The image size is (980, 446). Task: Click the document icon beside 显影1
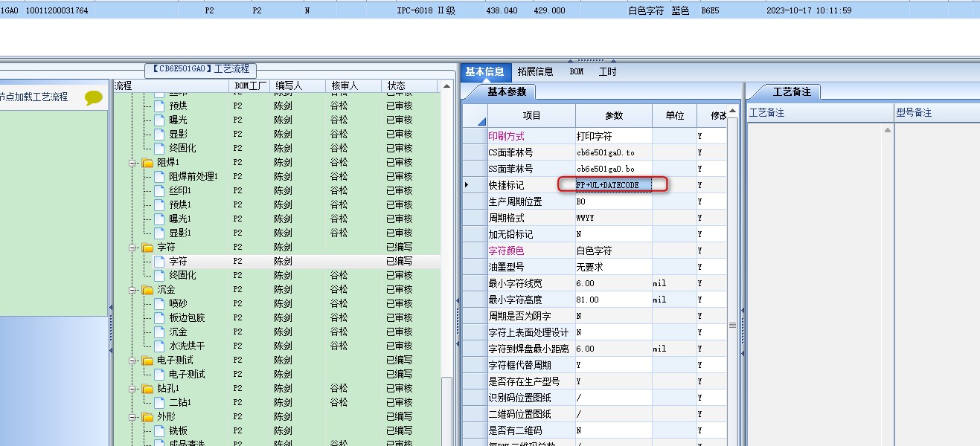coord(158,233)
